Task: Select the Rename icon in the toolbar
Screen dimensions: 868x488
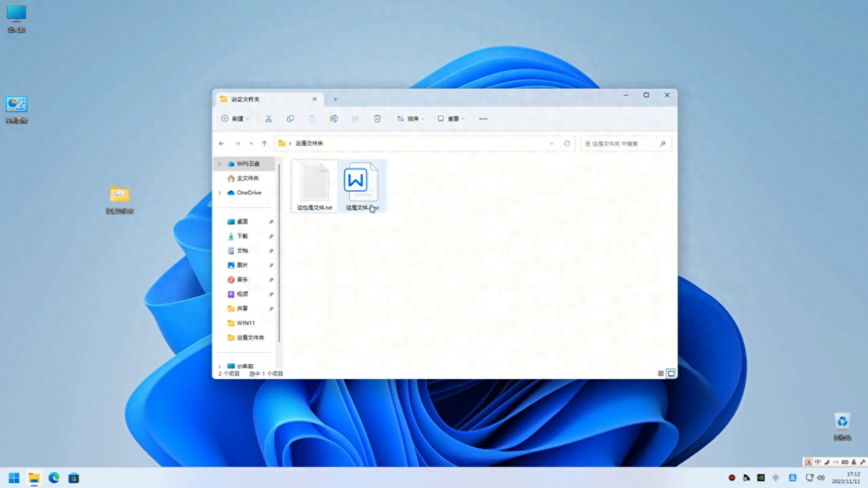Action: 334,119
